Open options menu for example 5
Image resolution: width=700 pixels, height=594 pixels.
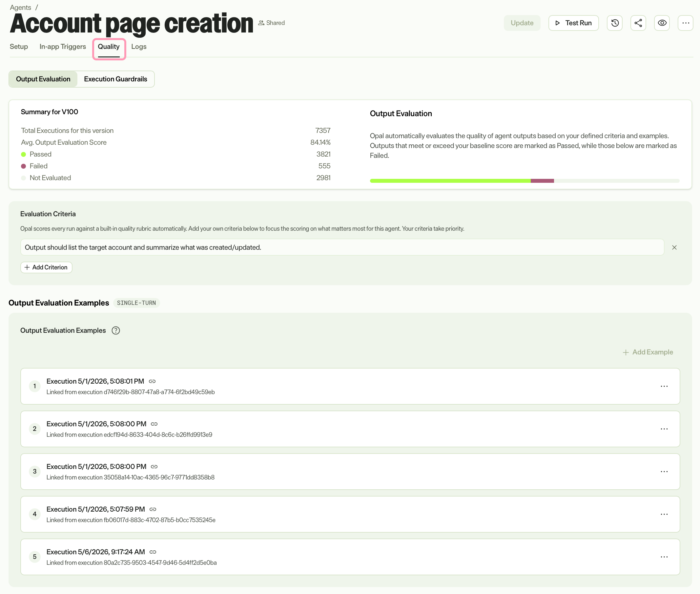tap(664, 557)
